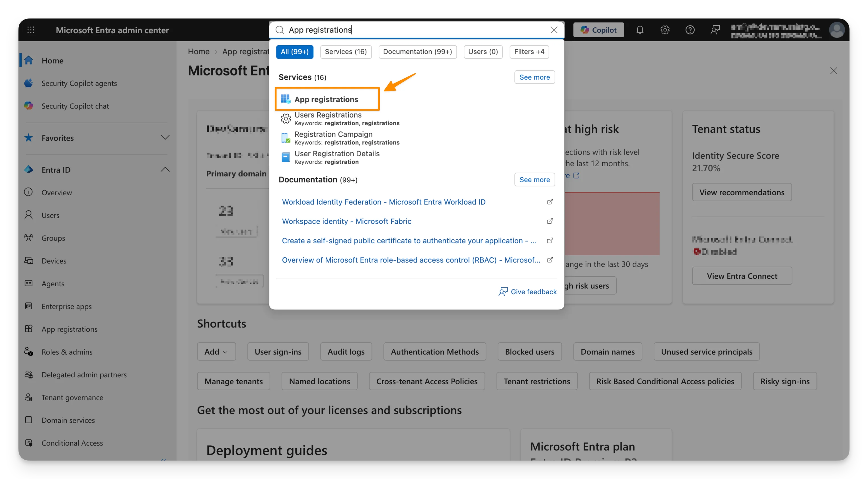Open the Copilot button
The width and height of the screenshot is (868, 479).
point(598,30)
